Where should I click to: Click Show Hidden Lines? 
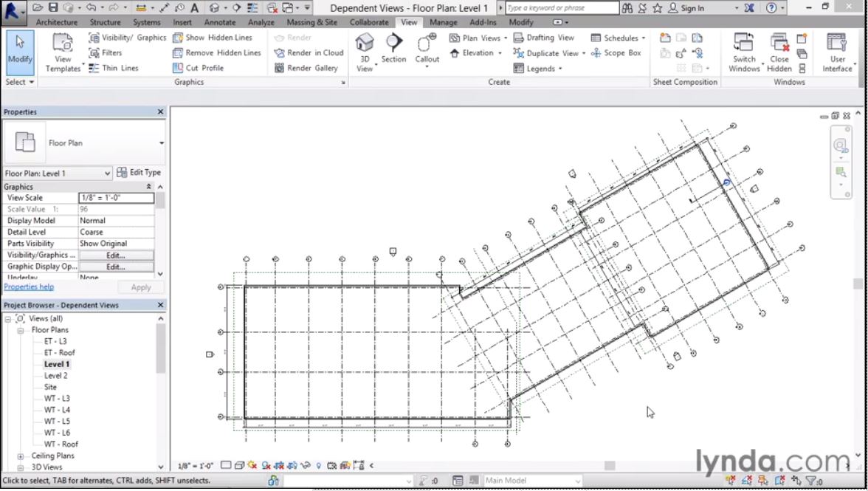(x=213, y=38)
